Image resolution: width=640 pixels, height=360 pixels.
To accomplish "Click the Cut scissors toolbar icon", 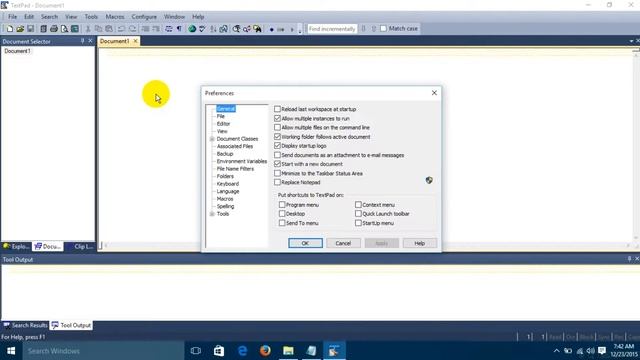I will [x=88, y=29].
